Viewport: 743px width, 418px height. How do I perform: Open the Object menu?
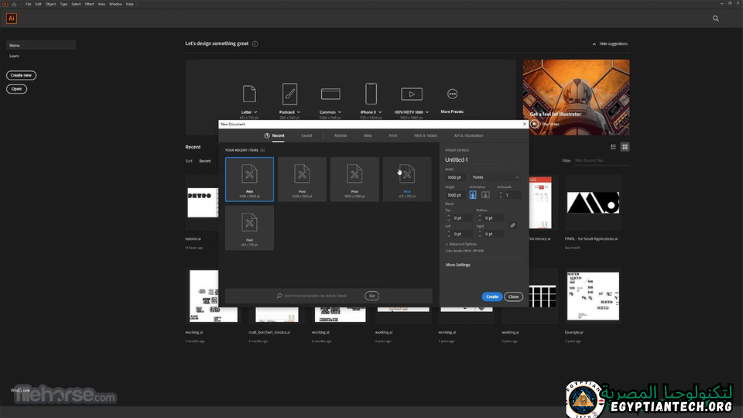pyautogui.click(x=51, y=4)
